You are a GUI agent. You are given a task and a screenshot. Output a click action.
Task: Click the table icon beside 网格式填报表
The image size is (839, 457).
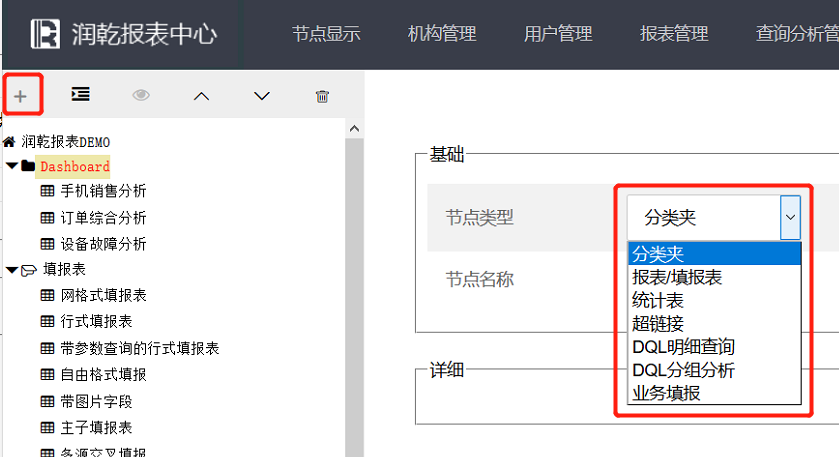(47, 295)
